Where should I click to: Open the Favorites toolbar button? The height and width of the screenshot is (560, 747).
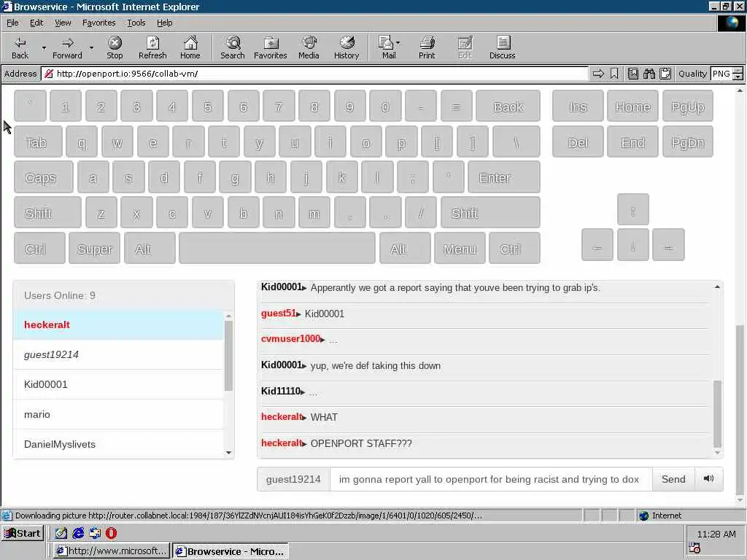270,47
